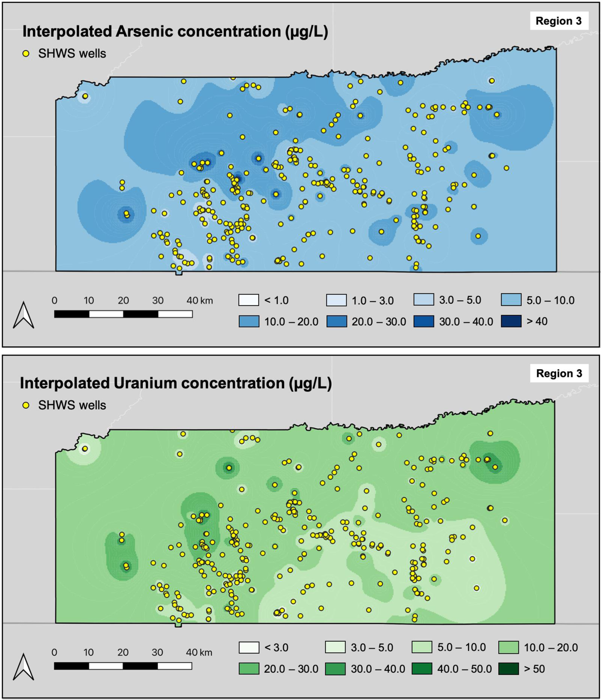Select the arsenic 30.0 – 40.0 legend swatch
The height and width of the screenshot is (700, 602).
coord(424,321)
